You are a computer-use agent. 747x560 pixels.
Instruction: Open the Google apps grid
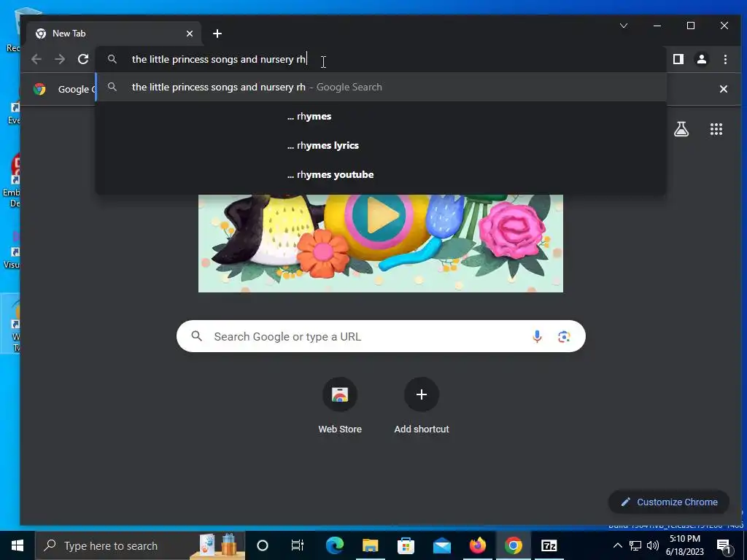(x=716, y=129)
